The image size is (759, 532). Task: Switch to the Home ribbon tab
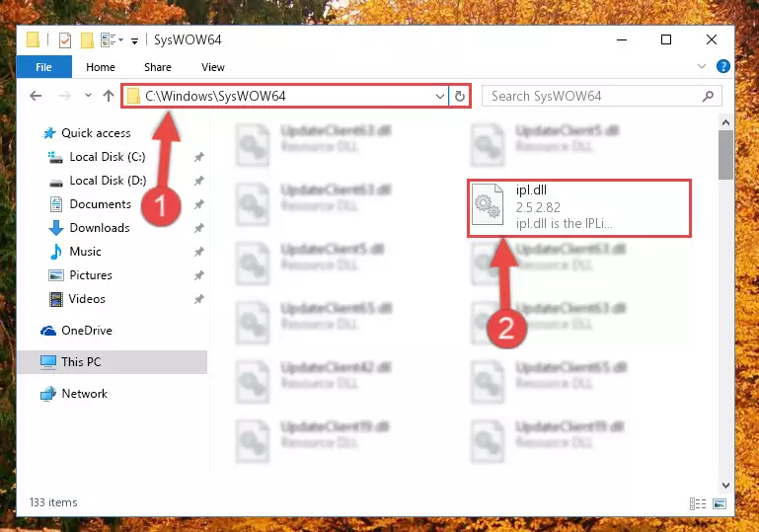coord(101,67)
